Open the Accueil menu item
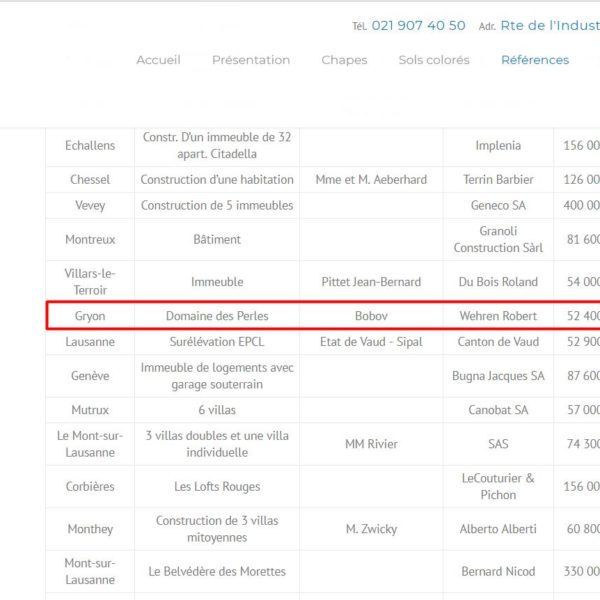This screenshot has width=600, height=600. [x=158, y=60]
